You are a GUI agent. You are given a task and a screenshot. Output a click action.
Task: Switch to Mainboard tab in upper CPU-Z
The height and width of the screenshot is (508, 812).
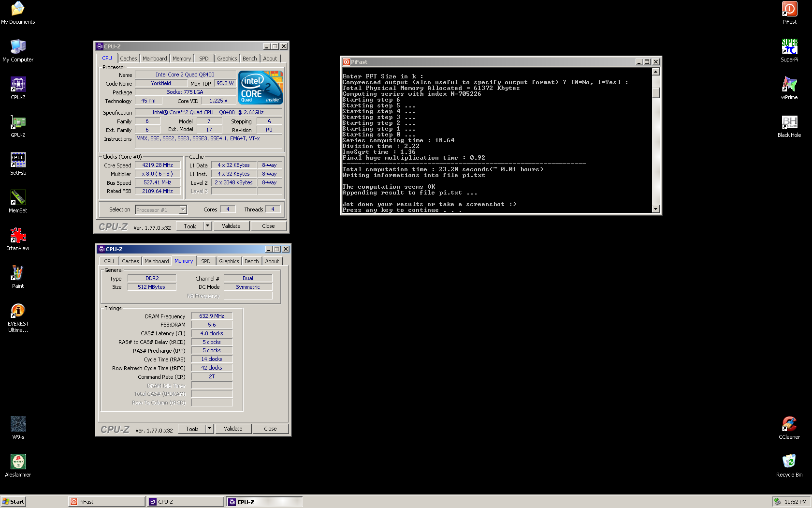point(155,59)
